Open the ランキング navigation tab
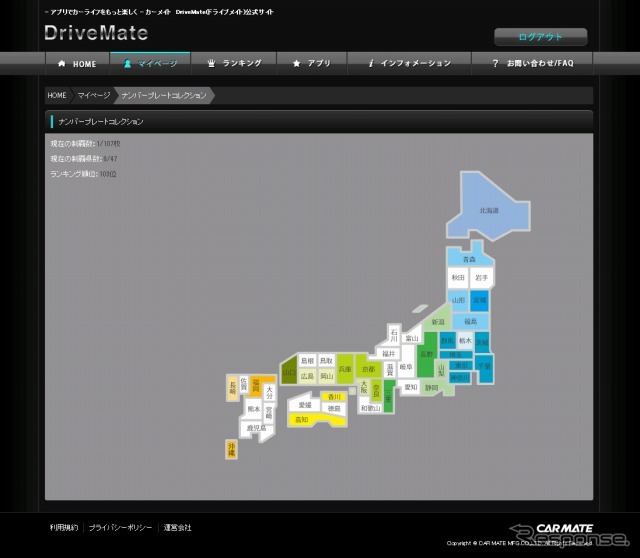This screenshot has height=558, width=640. [234, 63]
